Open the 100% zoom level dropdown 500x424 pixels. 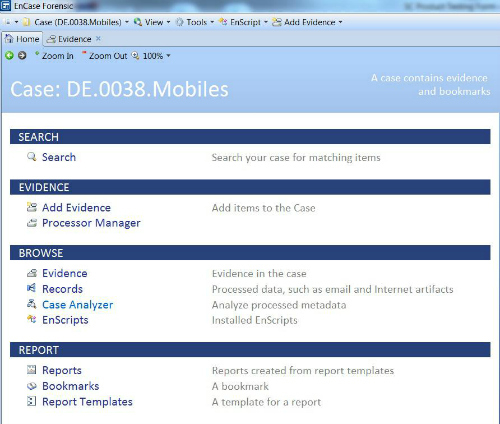pos(156,56)
